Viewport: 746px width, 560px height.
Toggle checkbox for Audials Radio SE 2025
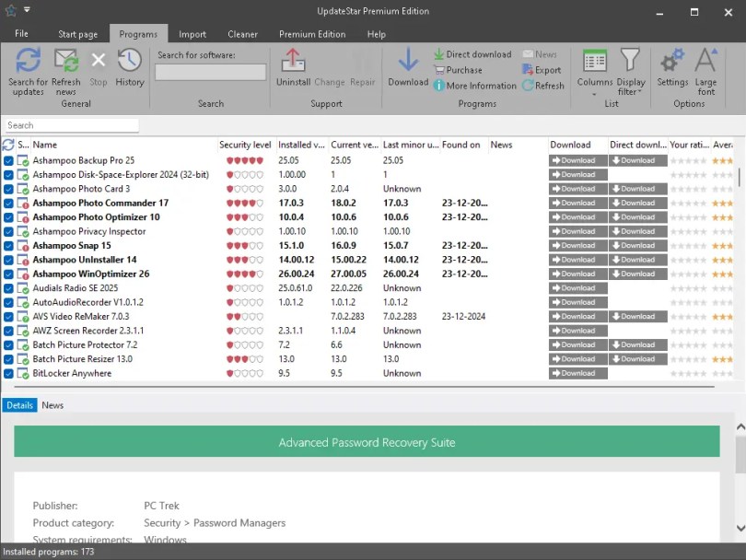(x=8, y=288)
